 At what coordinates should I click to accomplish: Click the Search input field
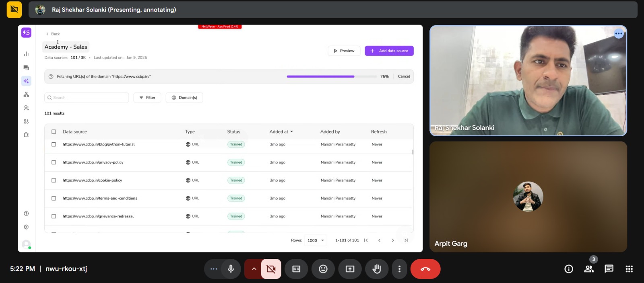coord(87,98)
